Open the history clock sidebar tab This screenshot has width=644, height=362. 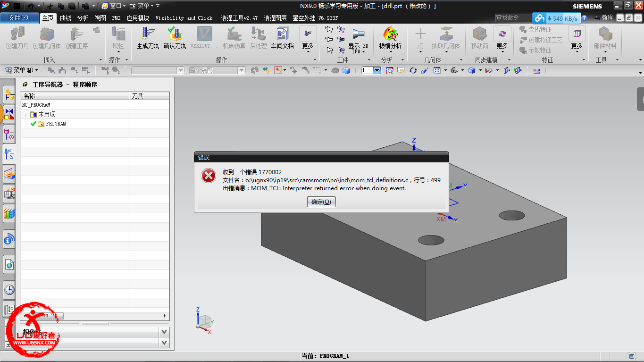pos(9,289)
